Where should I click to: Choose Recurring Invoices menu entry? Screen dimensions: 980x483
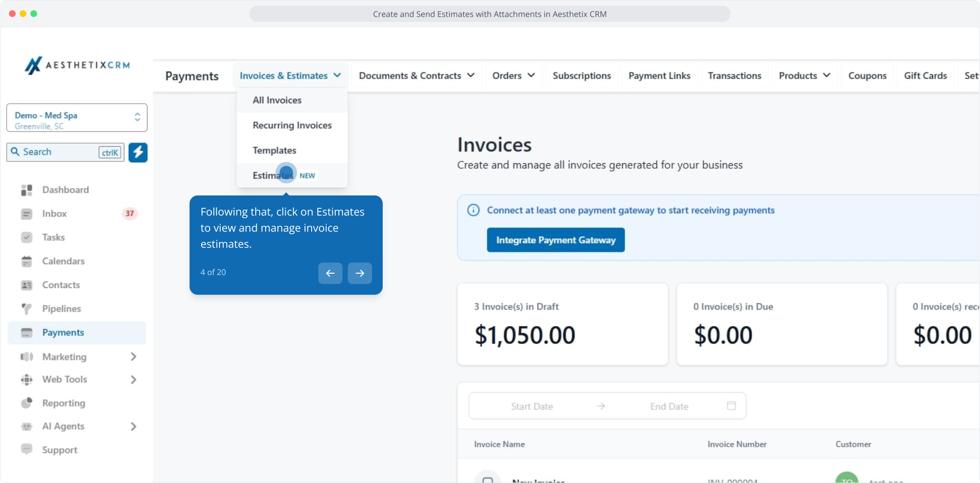pos(292,125)
